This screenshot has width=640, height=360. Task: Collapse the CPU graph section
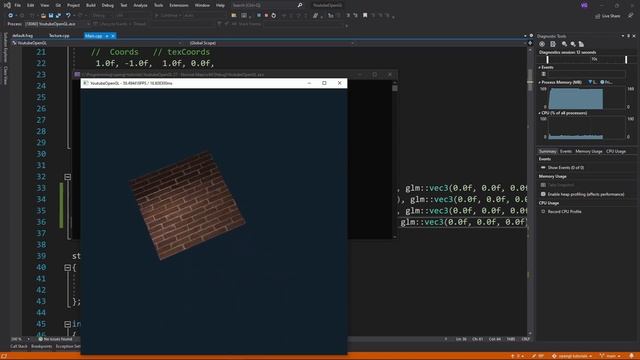(x=540, y=113)
